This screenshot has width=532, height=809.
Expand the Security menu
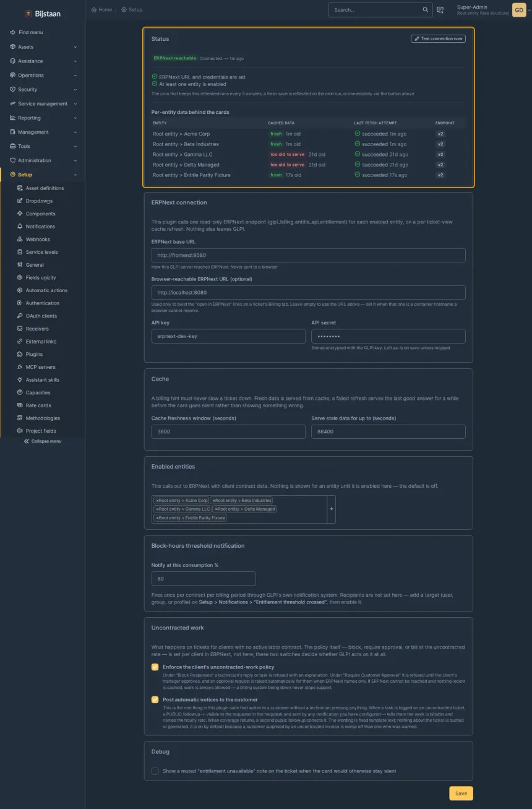[x=42, y=90]
